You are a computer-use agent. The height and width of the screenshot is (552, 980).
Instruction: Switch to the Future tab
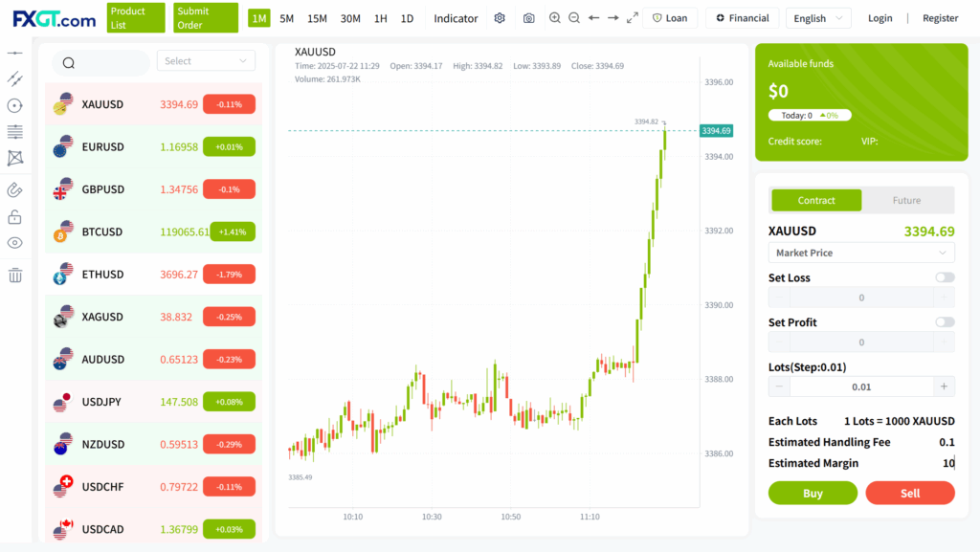906,201
